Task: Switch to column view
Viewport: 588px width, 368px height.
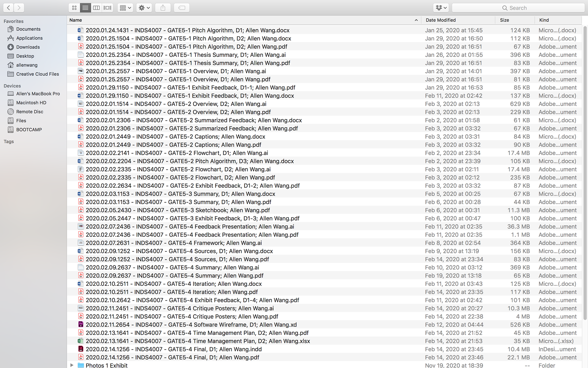Action: 96,8
